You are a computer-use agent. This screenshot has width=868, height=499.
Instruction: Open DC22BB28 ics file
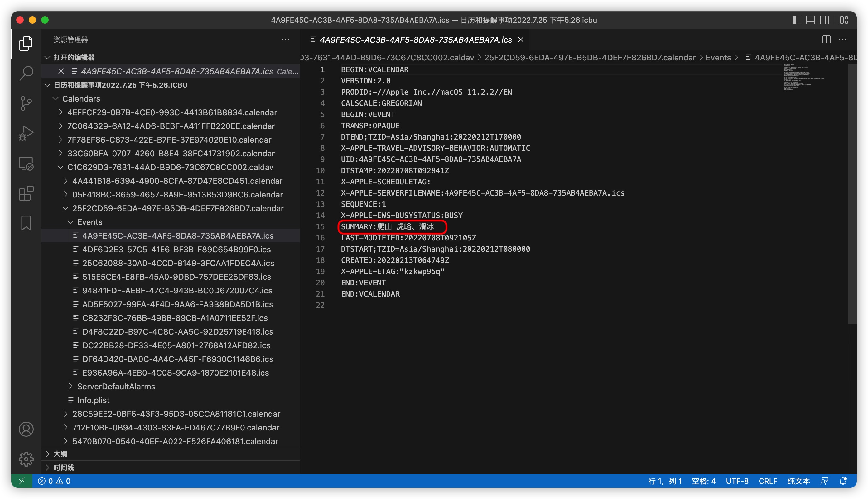(171, 345)
